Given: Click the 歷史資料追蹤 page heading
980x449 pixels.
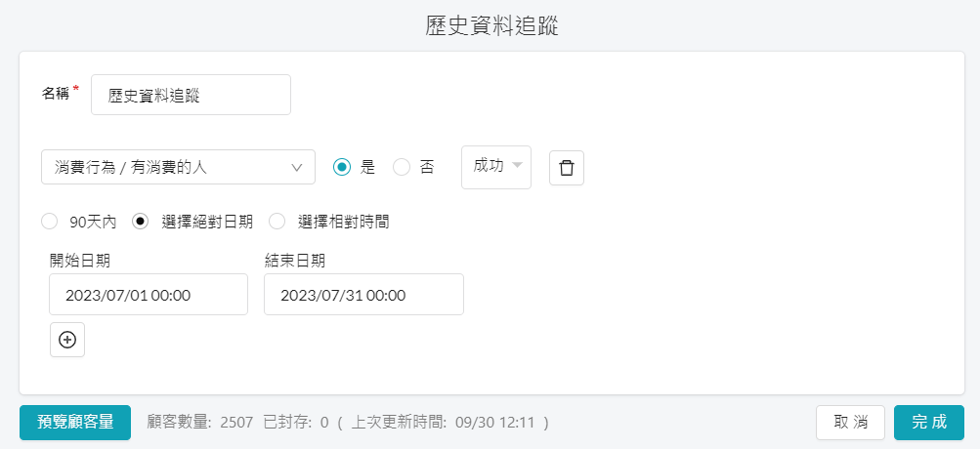Looking at the screenshot, I should click(491, 25).
